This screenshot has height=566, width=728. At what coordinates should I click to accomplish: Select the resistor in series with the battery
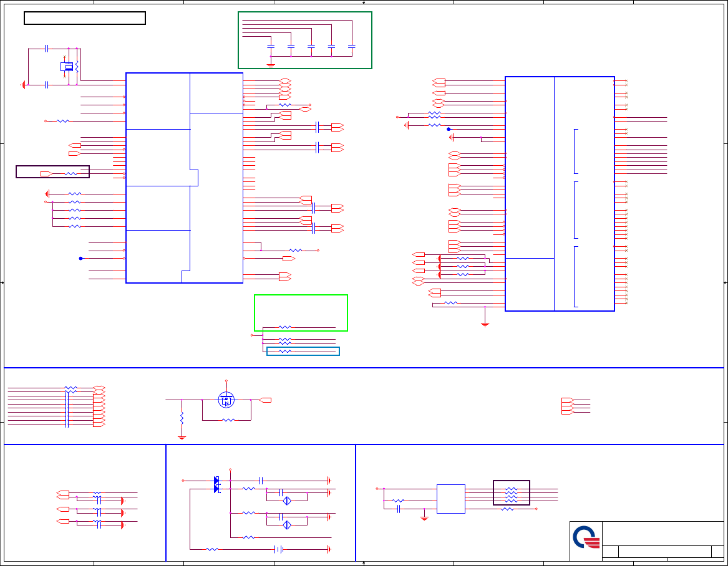[212, 550]
